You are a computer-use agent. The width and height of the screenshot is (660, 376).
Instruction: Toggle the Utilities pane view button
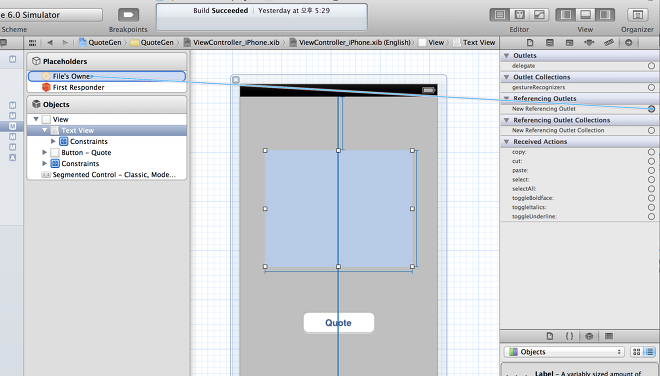pyautogui.click(x=605, y=15)
